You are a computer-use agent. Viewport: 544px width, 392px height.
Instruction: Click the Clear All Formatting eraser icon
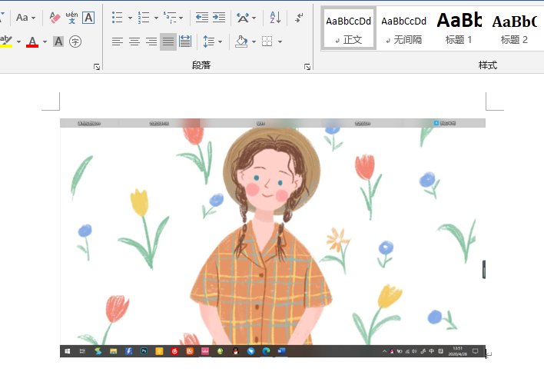pyautogui.click(x=55, y=17)
